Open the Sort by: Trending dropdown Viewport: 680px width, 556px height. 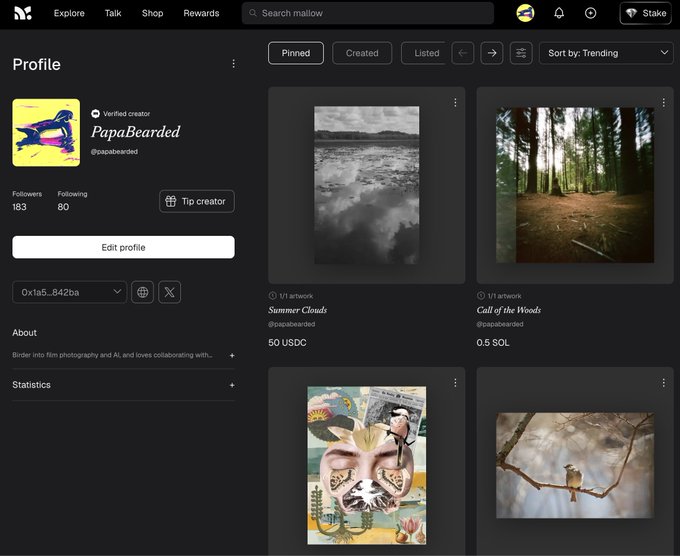pyautogui.click(x=606, y=53)
